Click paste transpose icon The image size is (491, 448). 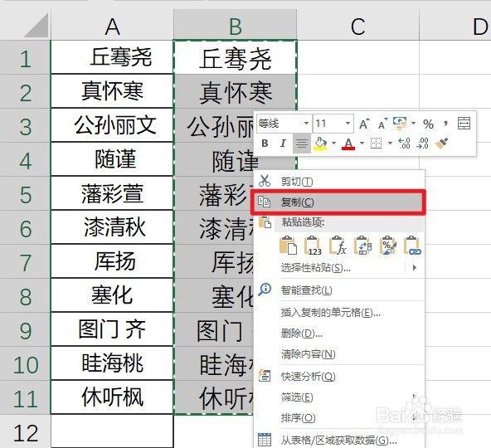(362, 246)
